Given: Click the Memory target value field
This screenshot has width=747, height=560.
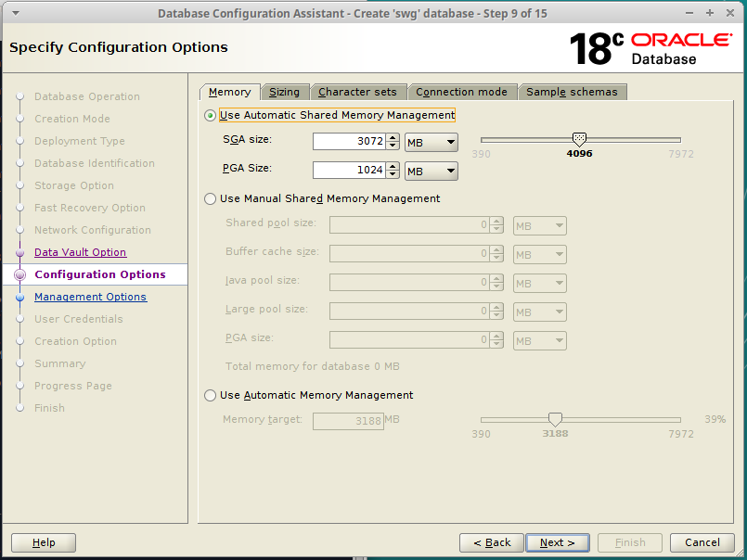Looking at the screenshot, I should coord(348,421).
